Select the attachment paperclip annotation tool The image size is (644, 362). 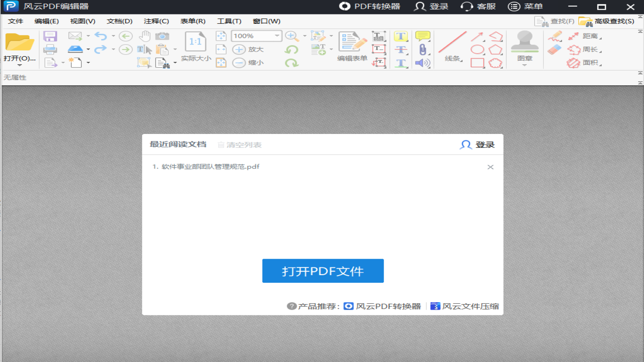422,49
